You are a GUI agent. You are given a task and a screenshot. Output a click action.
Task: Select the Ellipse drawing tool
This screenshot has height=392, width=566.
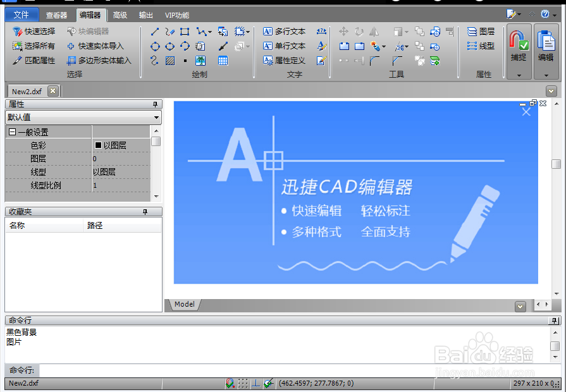tap(169, 46)
